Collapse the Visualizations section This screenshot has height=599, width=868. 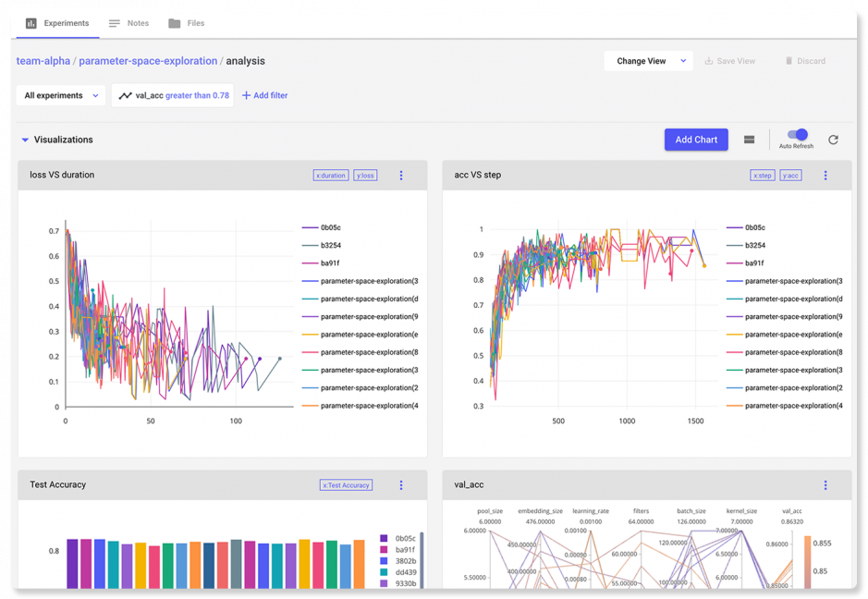[x=25, y=141]
